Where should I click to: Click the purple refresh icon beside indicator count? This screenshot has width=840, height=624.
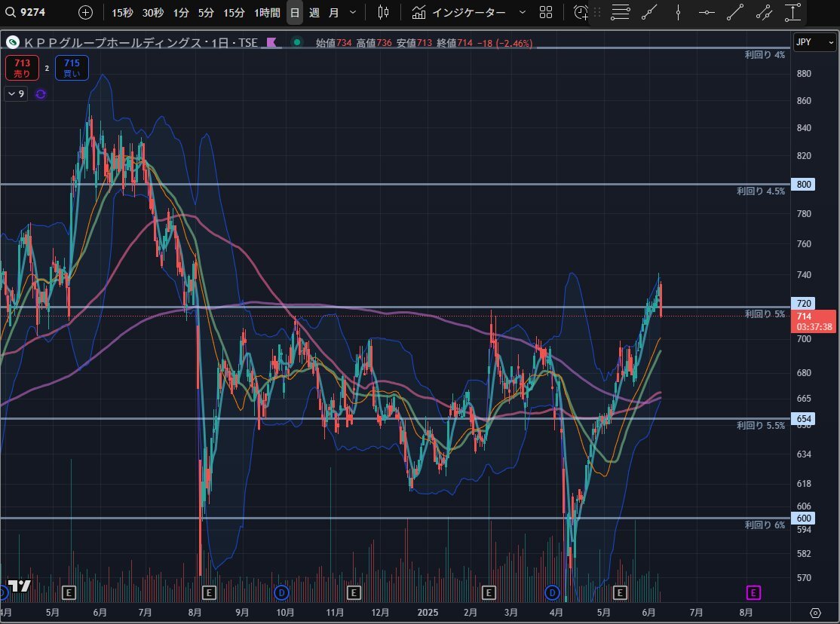click(x=41, y=94)
